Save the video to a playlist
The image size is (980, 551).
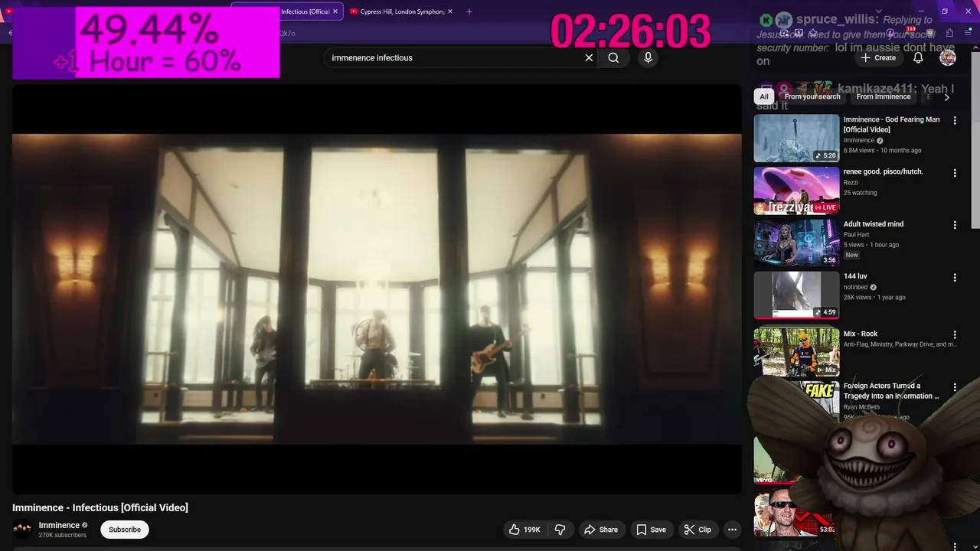point(651,530)
